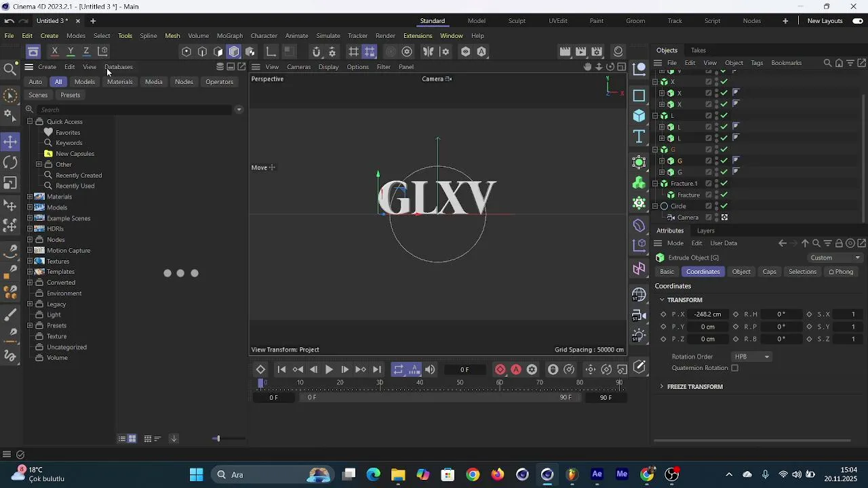This screenshot has height=488, width=868.
Task: Click the New Layouts button
Action: click(x=825, y=21)
